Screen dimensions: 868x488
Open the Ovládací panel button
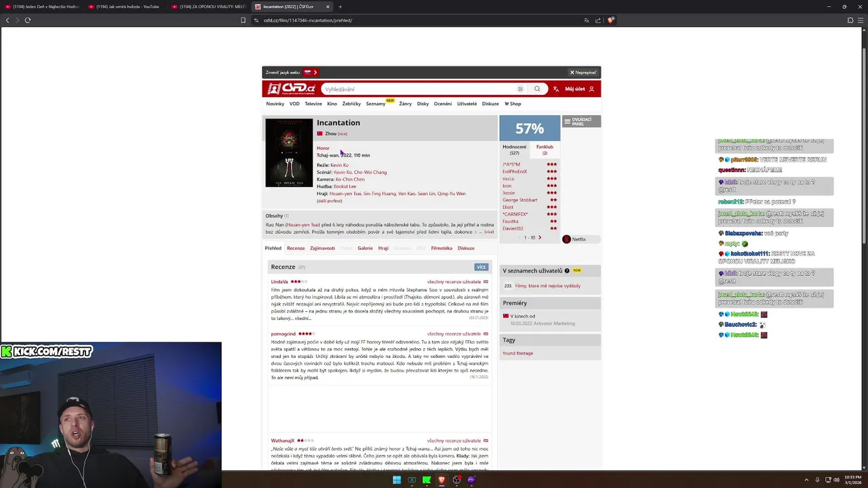coord(581,121)
